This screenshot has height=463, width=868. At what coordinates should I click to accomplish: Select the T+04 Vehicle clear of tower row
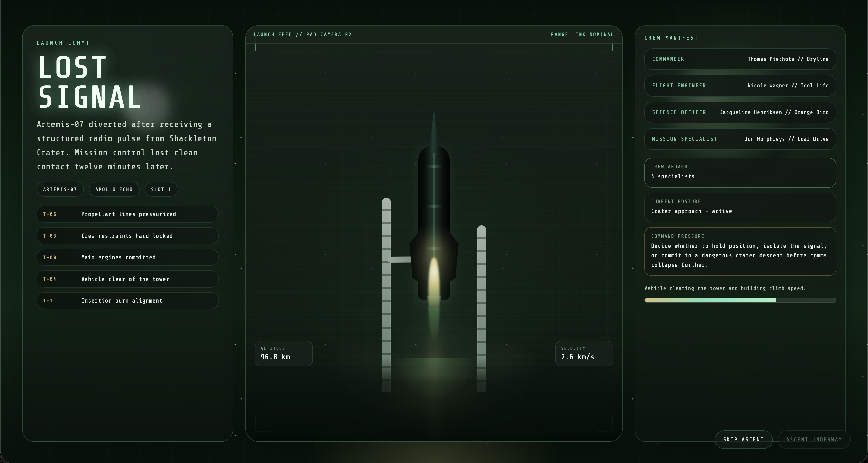pos(127,279)
